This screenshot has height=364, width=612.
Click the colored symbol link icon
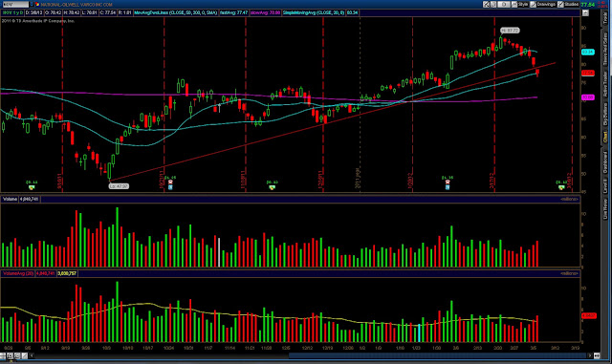pyautogui.click(x=37, y=4)
